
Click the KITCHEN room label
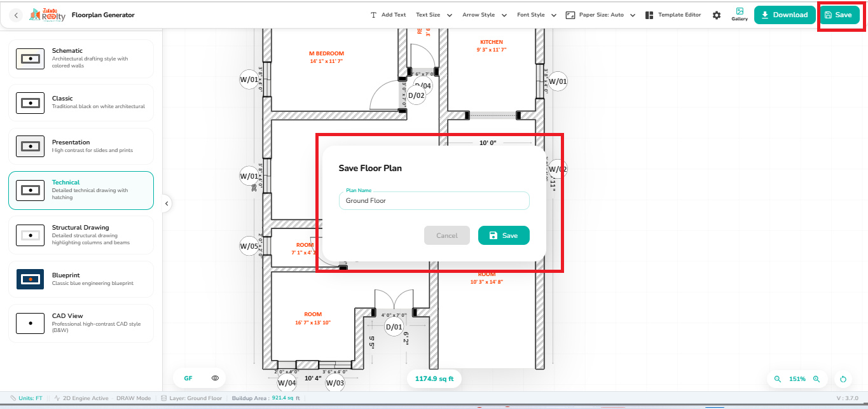(x=492, y=46)
